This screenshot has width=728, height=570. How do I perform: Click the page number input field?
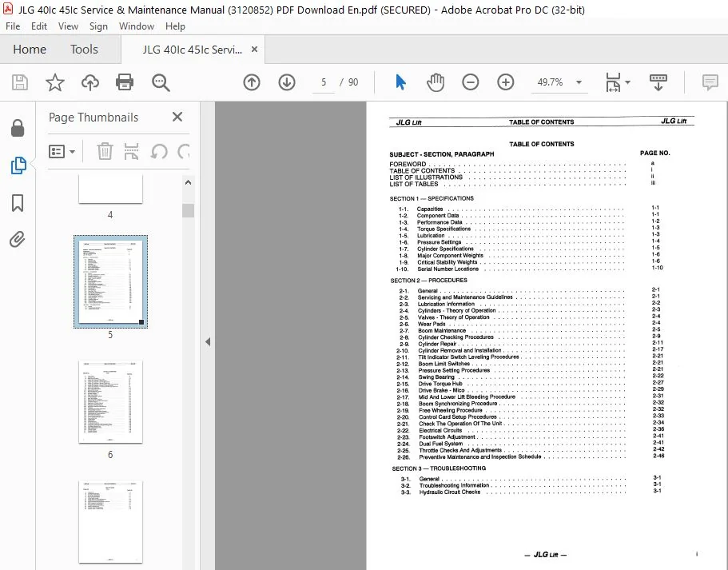pyautogui.click(x=324, y=82)
